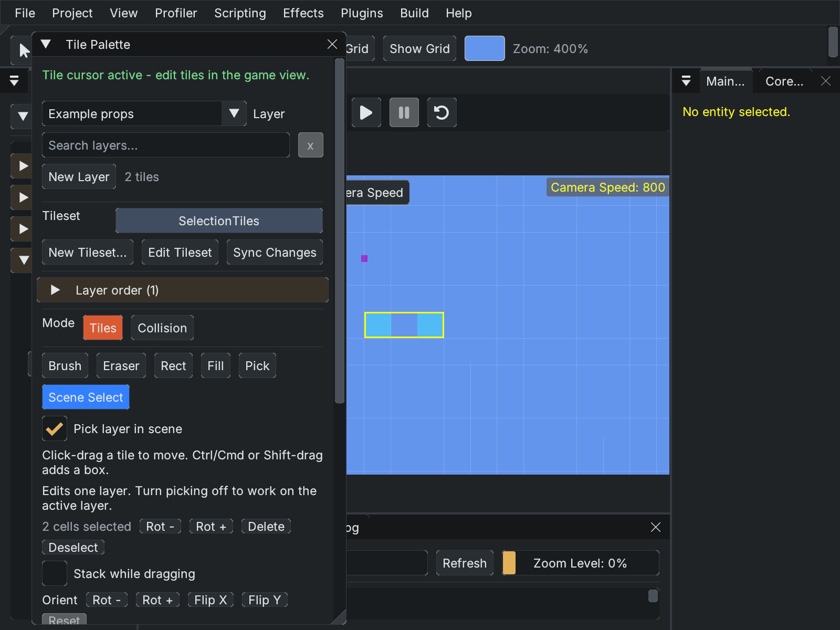Rotate selected cells with Rot - beside Delete

click(x=160, y=527)
